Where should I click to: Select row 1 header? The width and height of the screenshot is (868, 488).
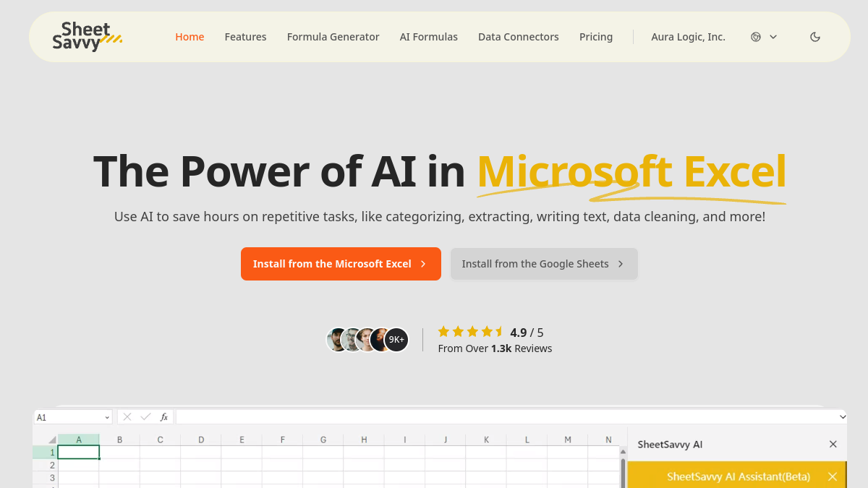[x=46, y=453]
